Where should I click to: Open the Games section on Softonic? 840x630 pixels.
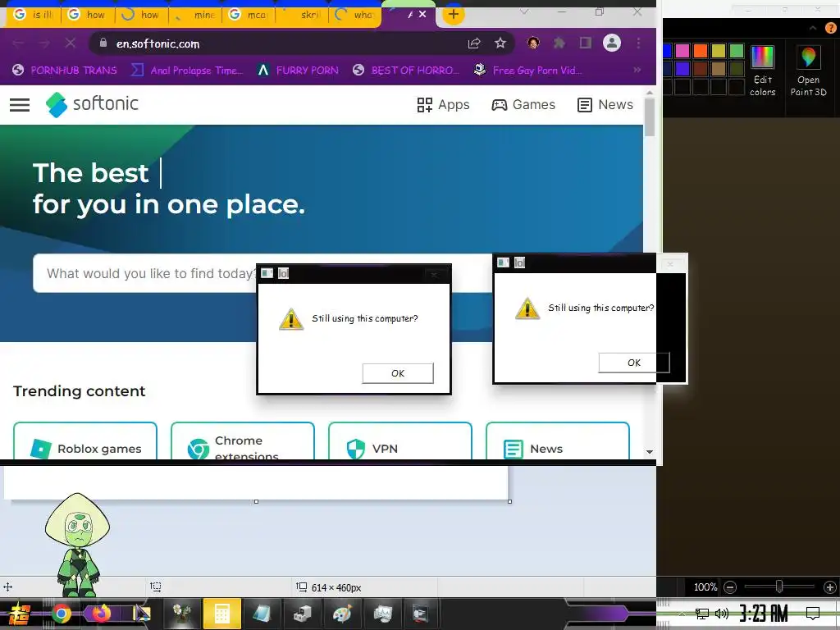click(523, 104)
